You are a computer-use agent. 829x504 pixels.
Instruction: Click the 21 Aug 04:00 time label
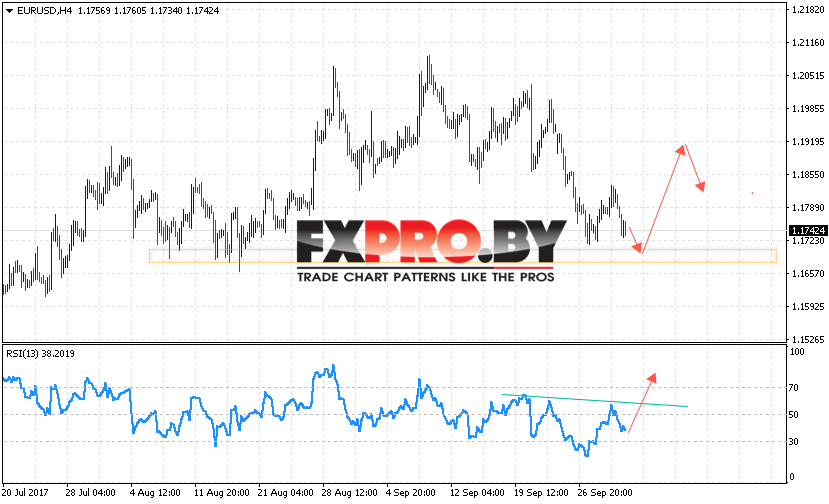click(x=285, y=492)
